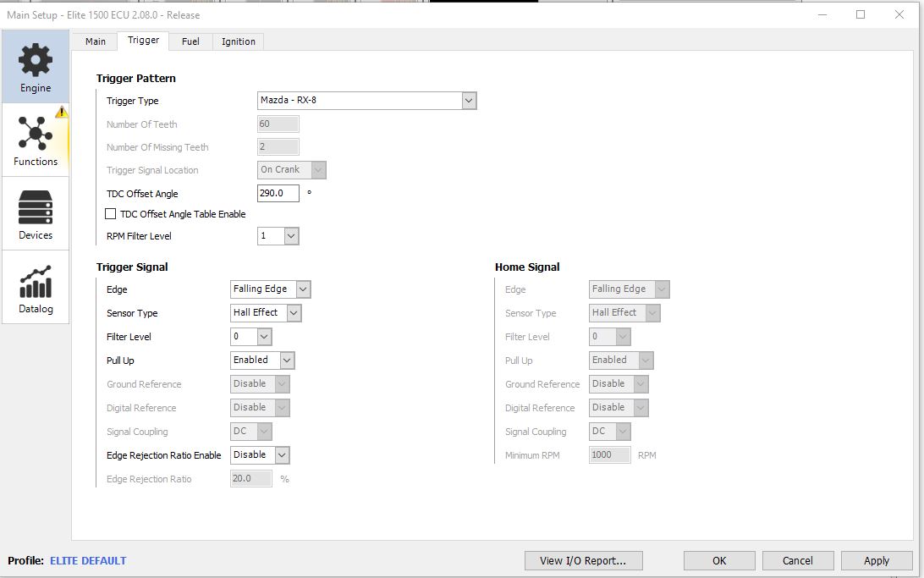Click the Apply button
924x578 pixels.
(x=877, y=561)
